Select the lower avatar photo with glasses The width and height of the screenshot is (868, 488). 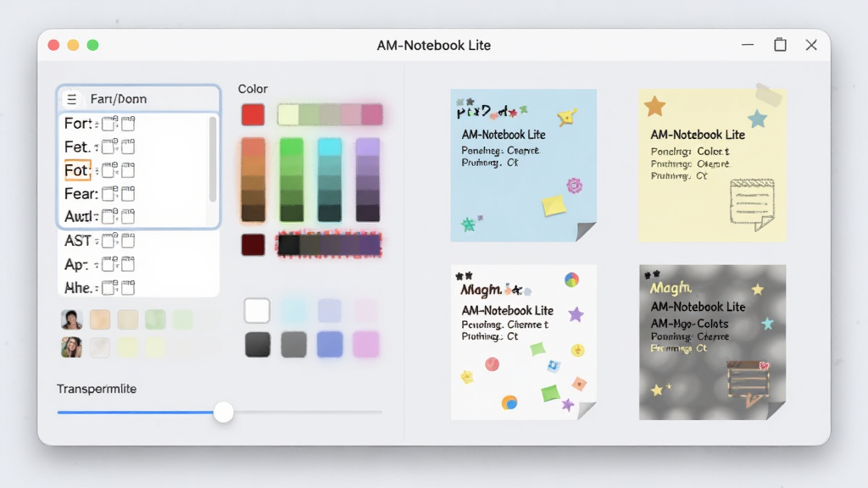click(71, 347)
